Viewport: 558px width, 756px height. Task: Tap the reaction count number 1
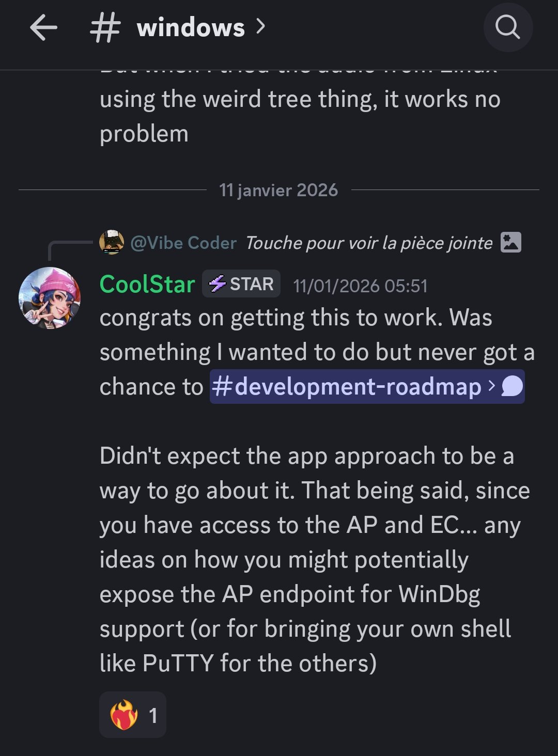[153, 715]
